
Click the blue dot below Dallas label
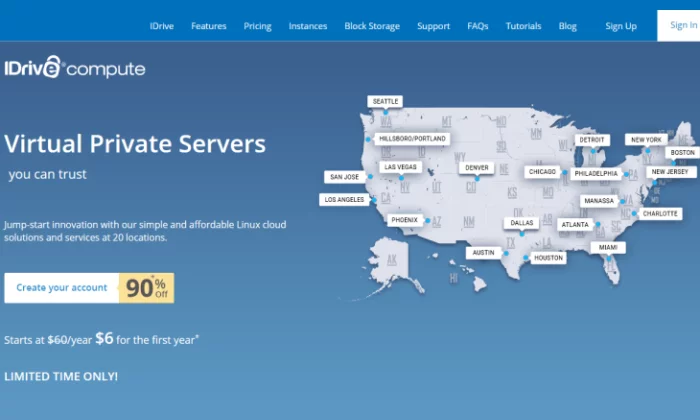pos(521,234)
